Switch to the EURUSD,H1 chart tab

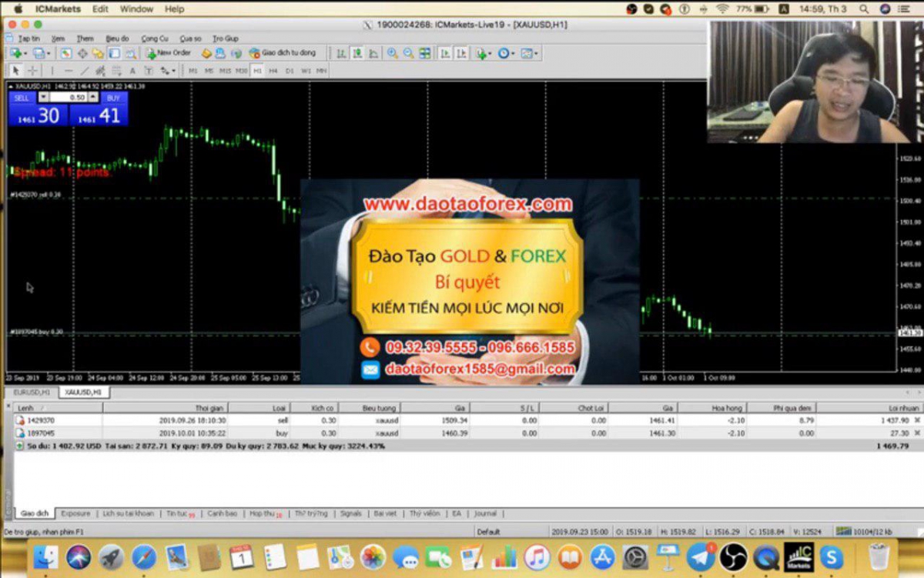[32, 392]
